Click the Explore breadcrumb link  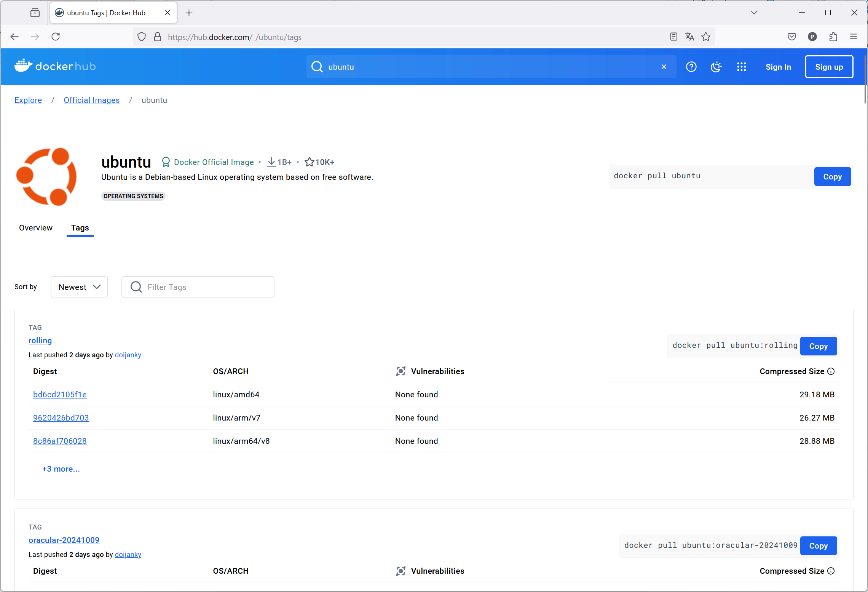point(28,100)
